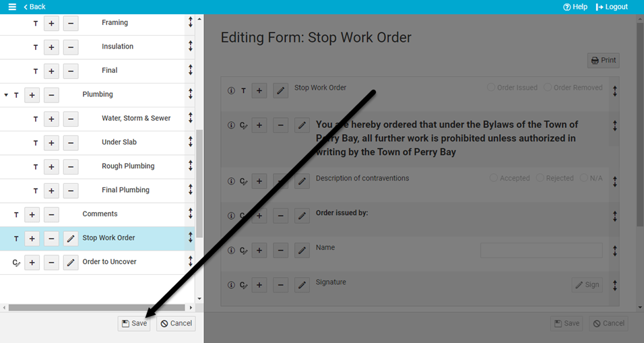Add item under Order to Uncover
644x343 pixels.
pyautogui.click(x=32, y=262)
